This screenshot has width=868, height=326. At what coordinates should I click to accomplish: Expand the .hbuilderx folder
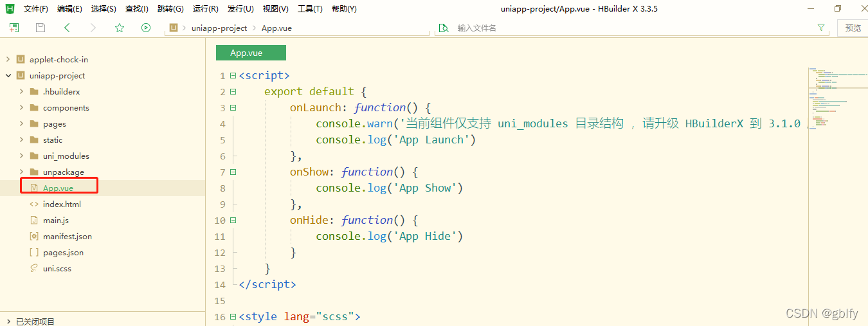21,91
